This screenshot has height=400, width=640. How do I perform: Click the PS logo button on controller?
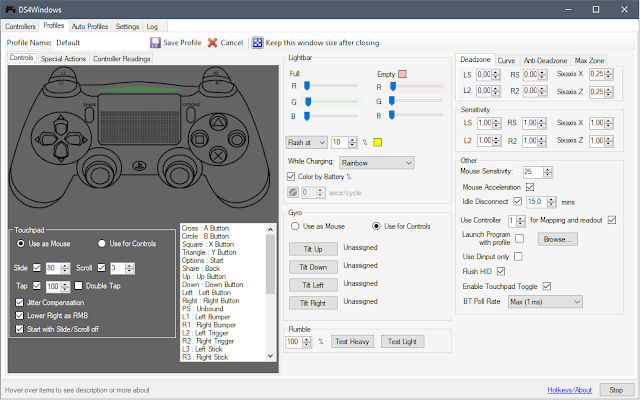140,166
